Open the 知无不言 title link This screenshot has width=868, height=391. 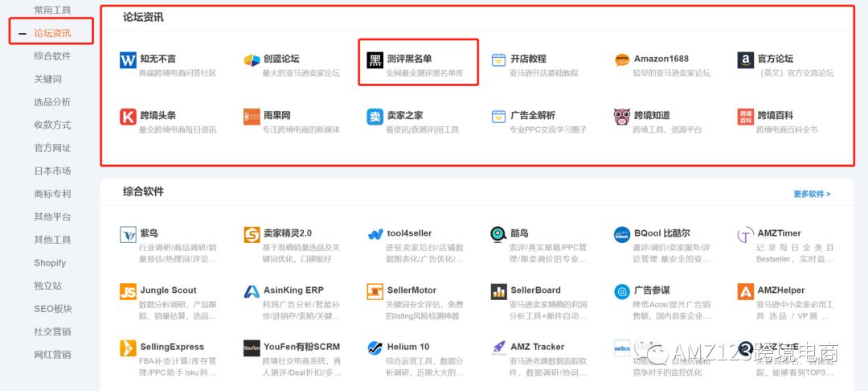tap(158, 59)
